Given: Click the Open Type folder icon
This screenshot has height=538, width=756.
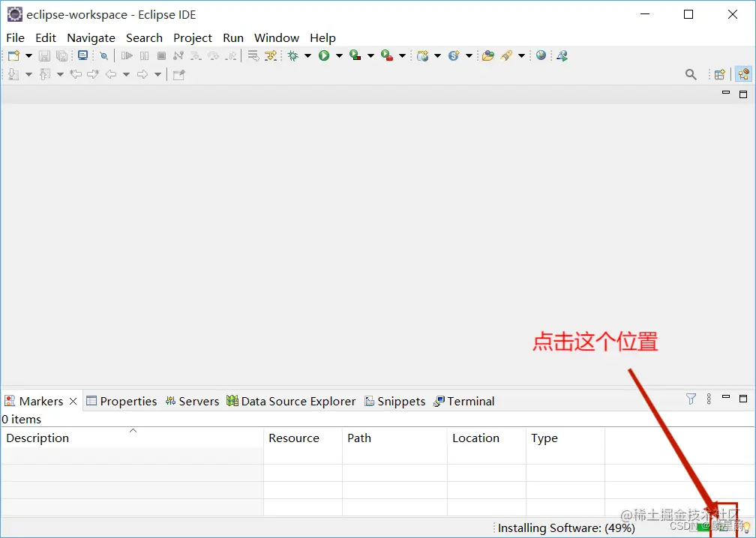Looking at the screenshot, I should (x=488, y=56).
